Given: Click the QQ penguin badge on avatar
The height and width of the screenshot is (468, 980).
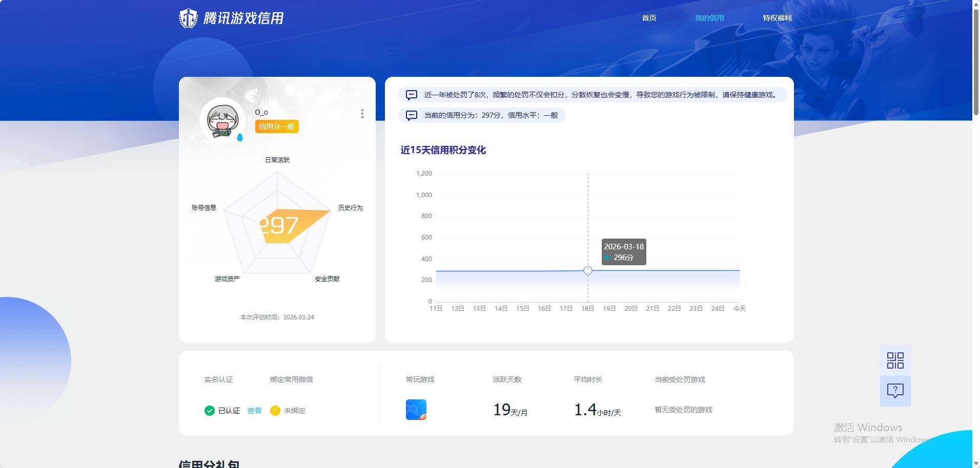Looking at the screenshot, I should click(x=239, y=137).
